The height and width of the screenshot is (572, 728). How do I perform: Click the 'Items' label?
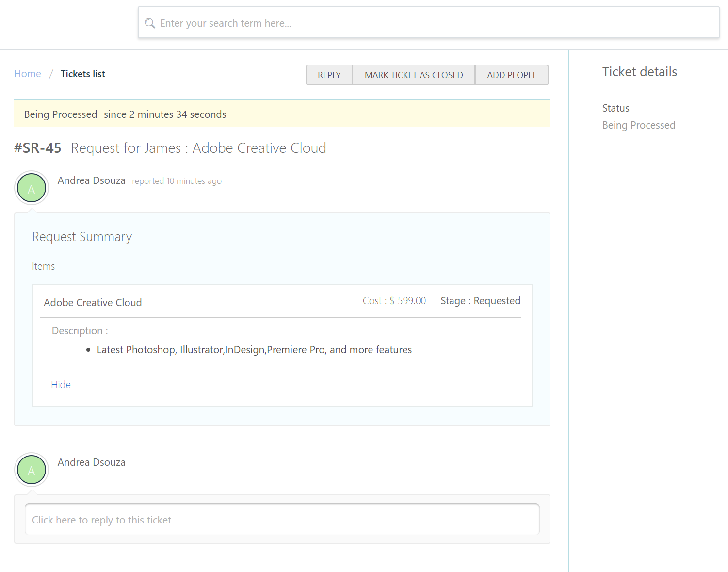tap(43, 266)
